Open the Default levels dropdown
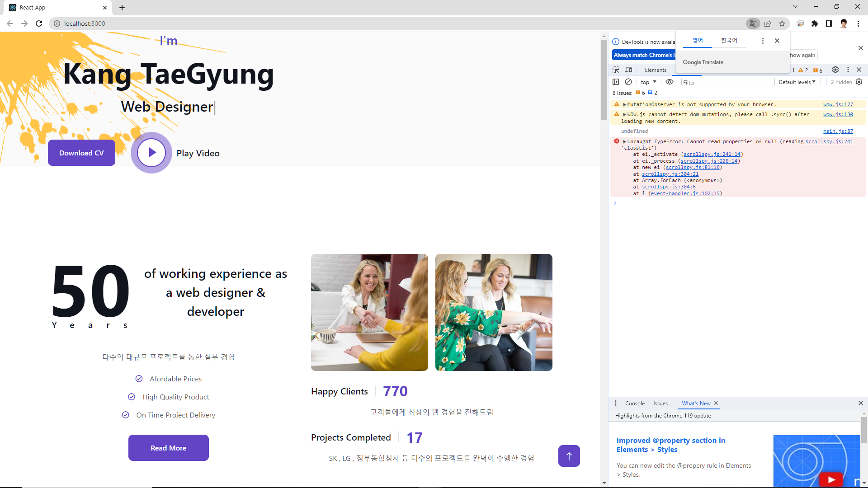 pyautogui.click(x=797, y=82)
